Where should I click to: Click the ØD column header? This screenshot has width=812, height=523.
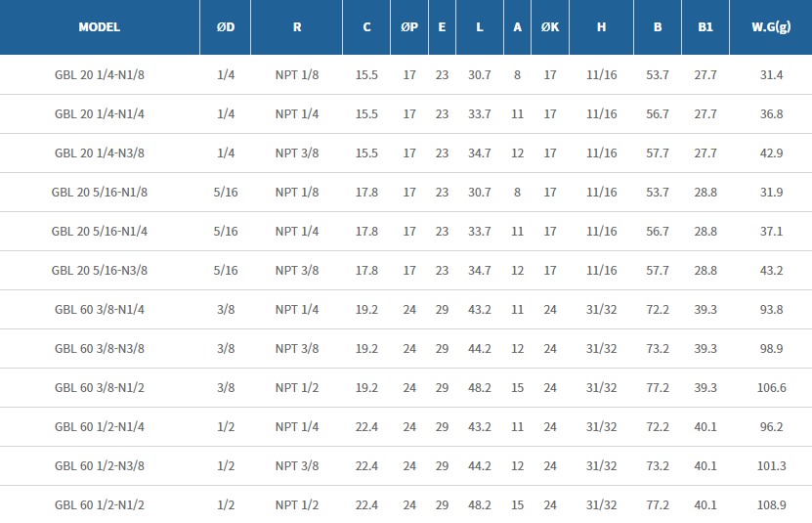(x=225, y=27)
